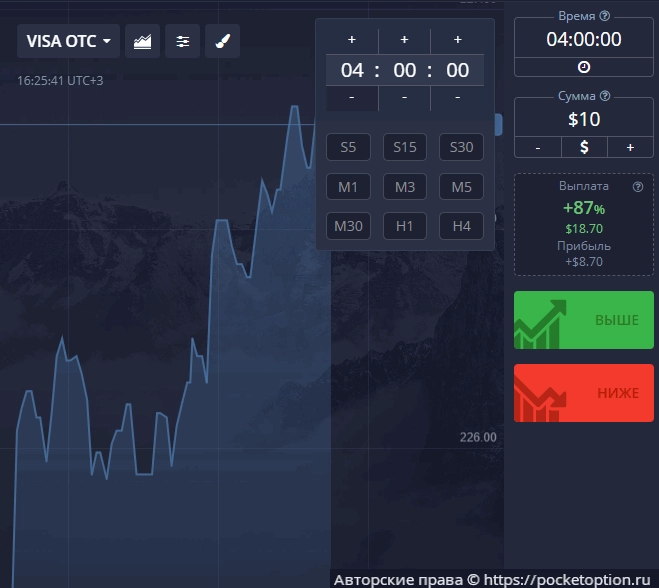Select the drawing brush tool
The height and width of the screenshot is (588, 659).
pos(222,42)
